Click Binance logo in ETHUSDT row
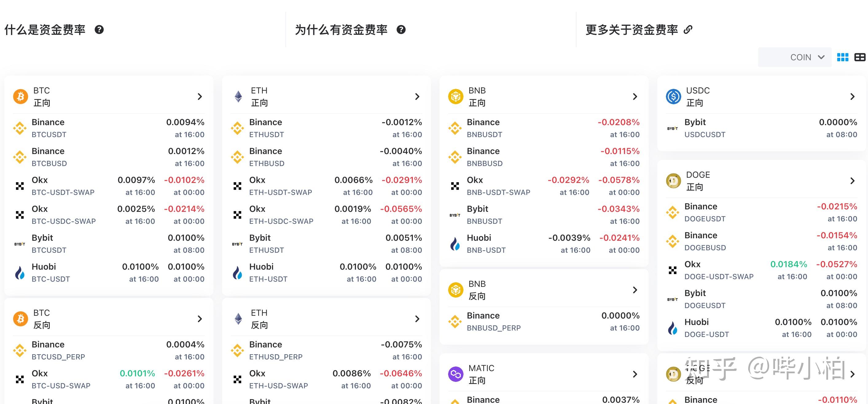This screenshot has width=868, height=404. pos(237,128)
